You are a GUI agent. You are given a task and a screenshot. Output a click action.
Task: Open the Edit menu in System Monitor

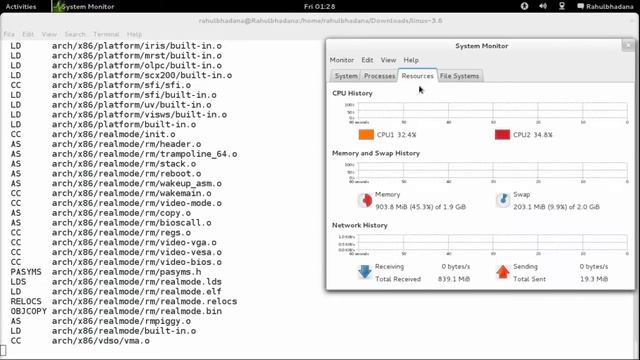pos(367,60)
